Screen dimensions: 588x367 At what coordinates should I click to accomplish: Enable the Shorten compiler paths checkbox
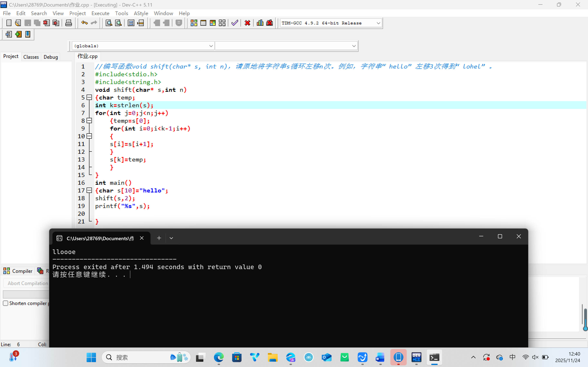pos(6,303)
